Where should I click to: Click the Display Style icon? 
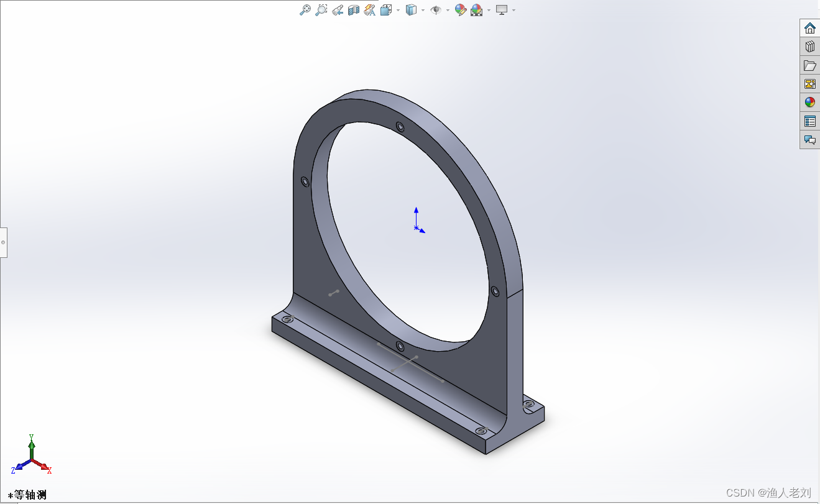tap(411, 10)
